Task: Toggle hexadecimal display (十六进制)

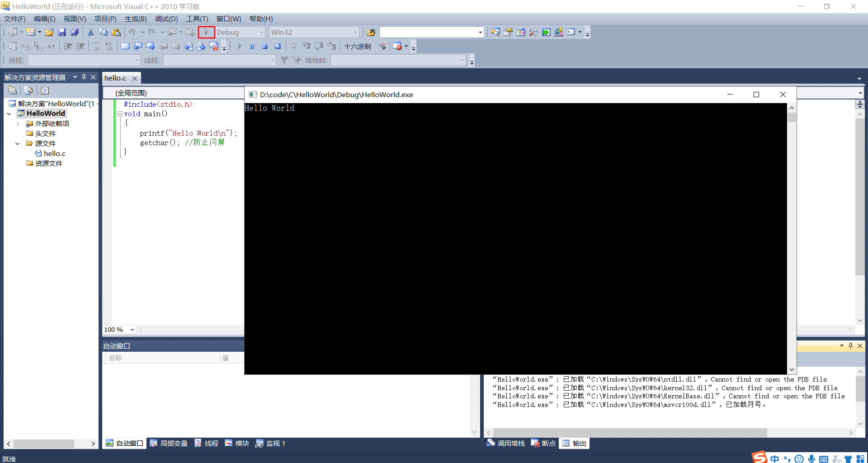Action: click(x=358, y=46)
